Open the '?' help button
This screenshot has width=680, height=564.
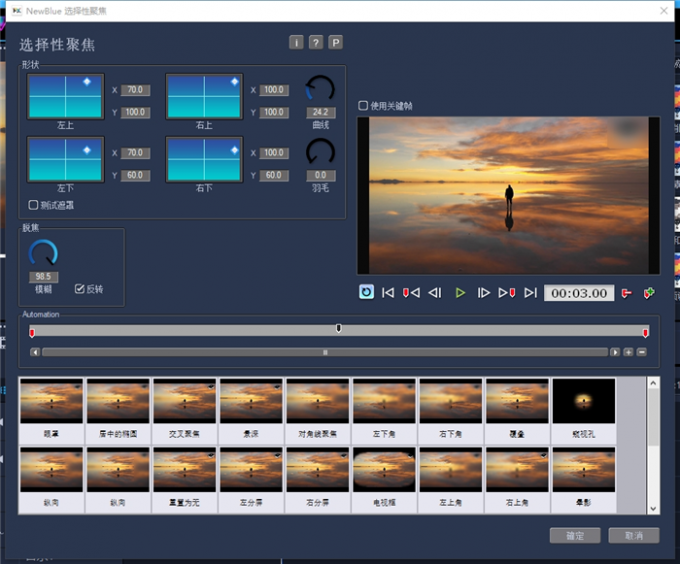[316, 42]
